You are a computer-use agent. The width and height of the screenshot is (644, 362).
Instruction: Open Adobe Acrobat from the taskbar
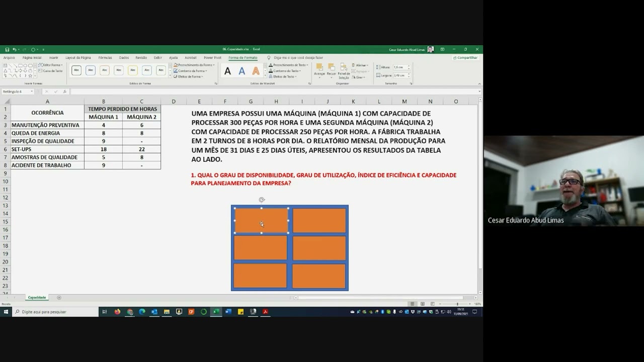click(265, 312)
